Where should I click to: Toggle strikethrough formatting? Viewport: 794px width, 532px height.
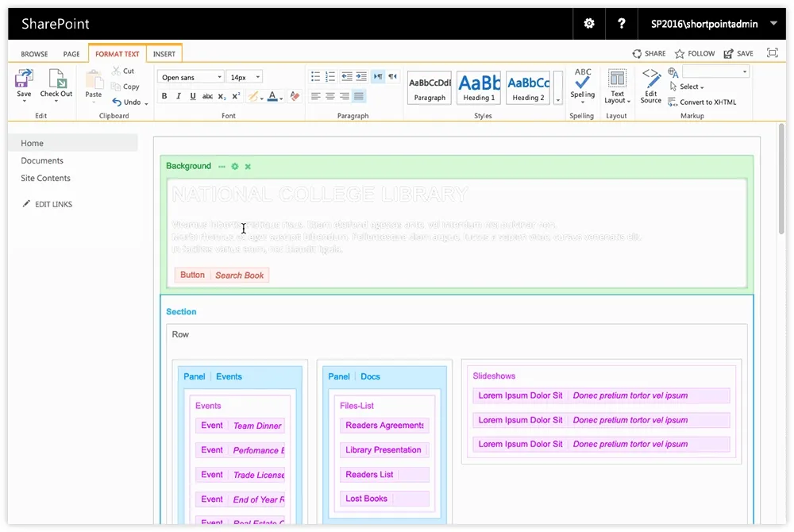(207, 96)
